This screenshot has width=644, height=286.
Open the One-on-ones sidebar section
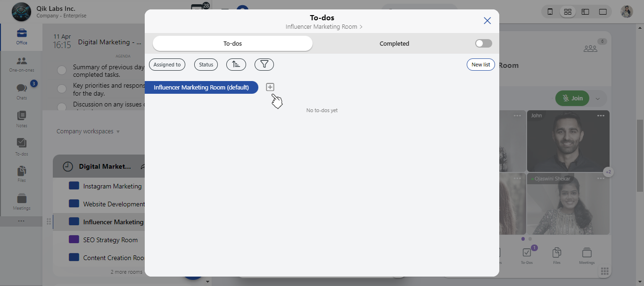(21, 63)
